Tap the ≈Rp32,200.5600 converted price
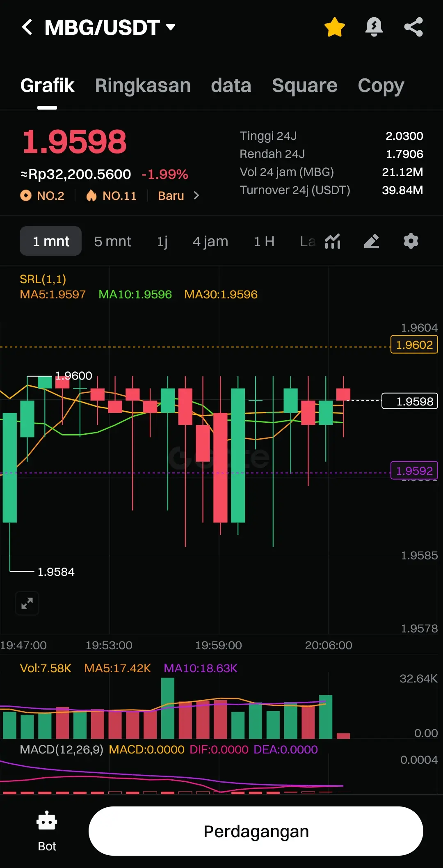 tap(75, 174)
